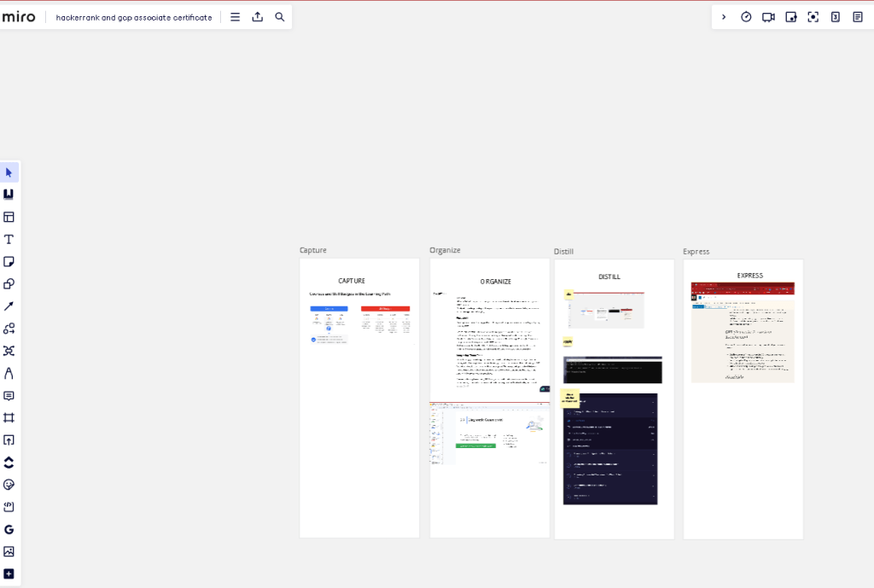The height and width of the screenshot is (588, 874).
Task: Click the Upload tool in left toolbar
Action: click(x=9, y=440)
